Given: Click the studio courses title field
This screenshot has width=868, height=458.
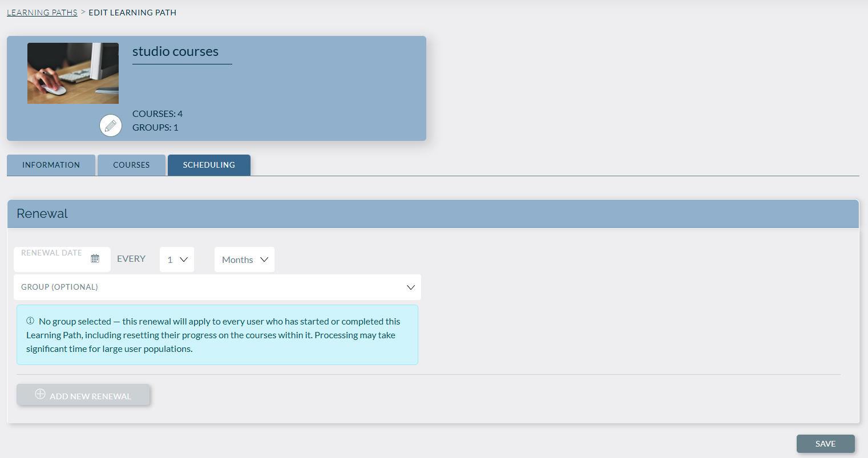Looking at the screenshot, I should (x=181, y=52).
